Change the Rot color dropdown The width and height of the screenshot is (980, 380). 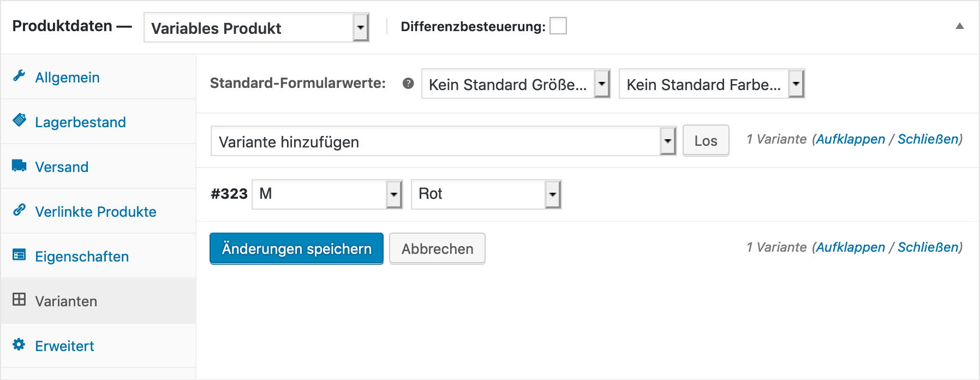(x=486, y=194)
